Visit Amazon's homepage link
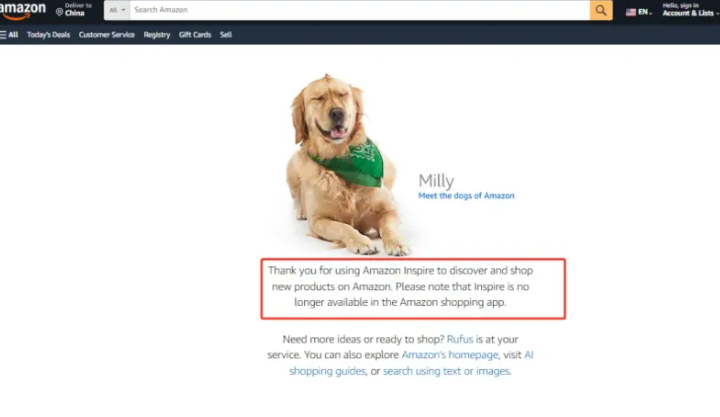Image resolution: width=720 pixels, height=417 pixels. 450,355
